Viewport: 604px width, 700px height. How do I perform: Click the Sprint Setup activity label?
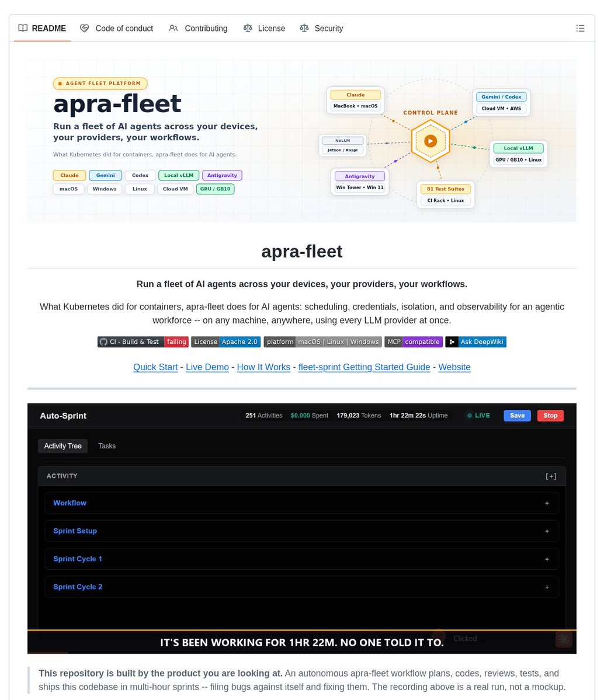(x=75, y=531)
